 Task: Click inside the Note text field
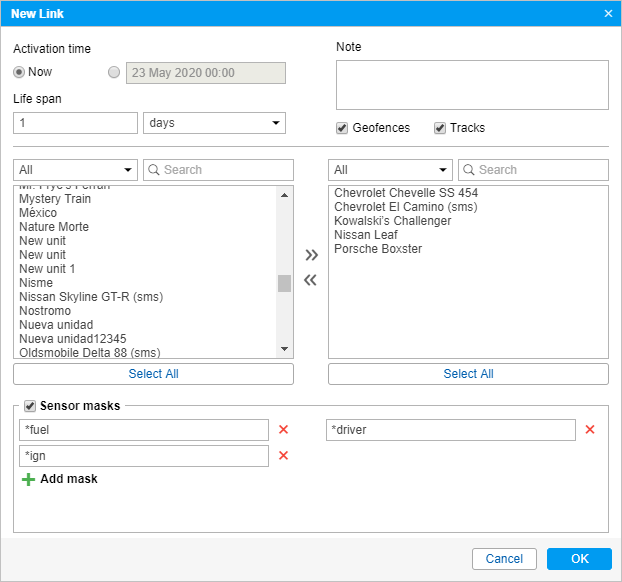tap(472, 85)
